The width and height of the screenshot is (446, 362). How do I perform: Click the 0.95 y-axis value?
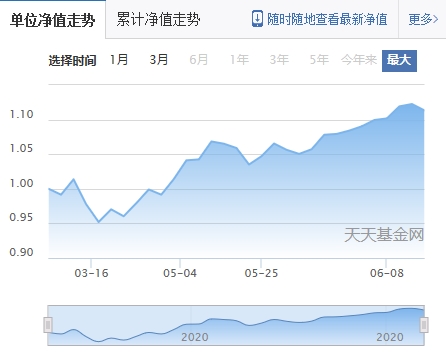coord(22,217)
